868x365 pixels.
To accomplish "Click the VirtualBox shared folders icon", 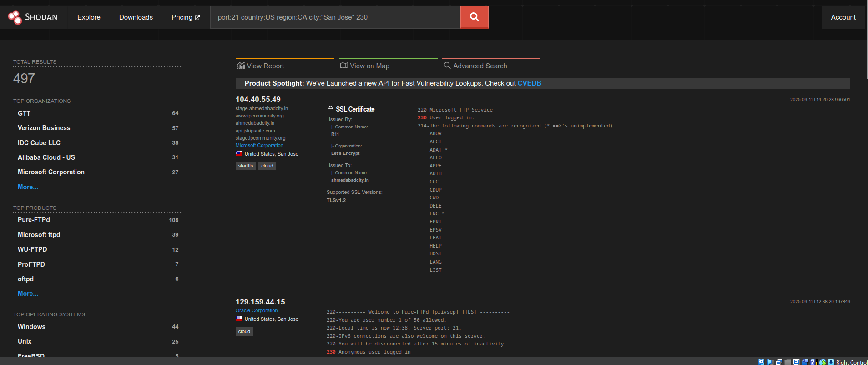I will click(787, 362).
